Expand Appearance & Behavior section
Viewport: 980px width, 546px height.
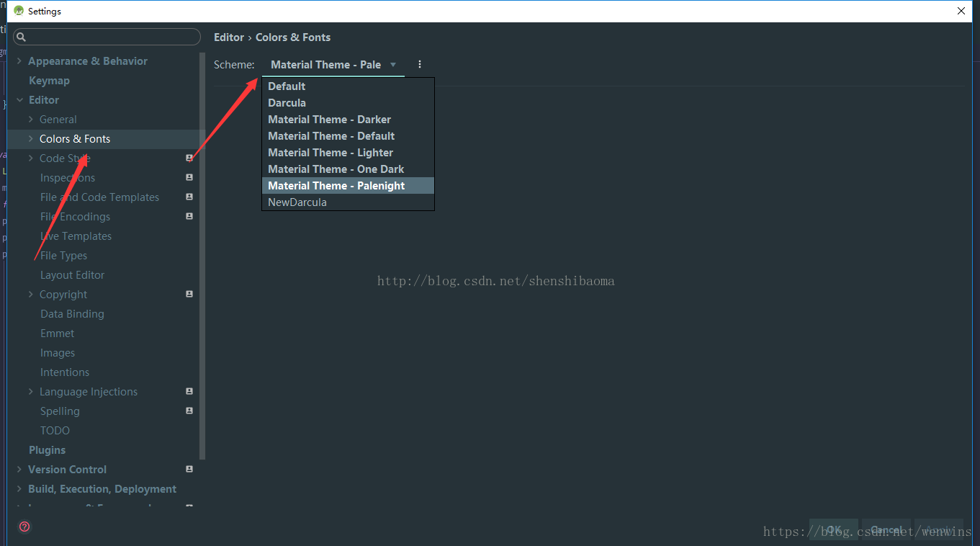(19, 61)
